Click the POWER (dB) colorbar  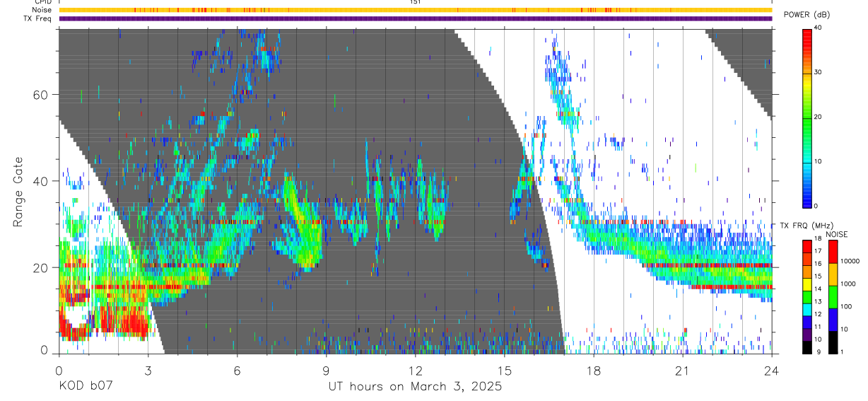tap(807, 117)
